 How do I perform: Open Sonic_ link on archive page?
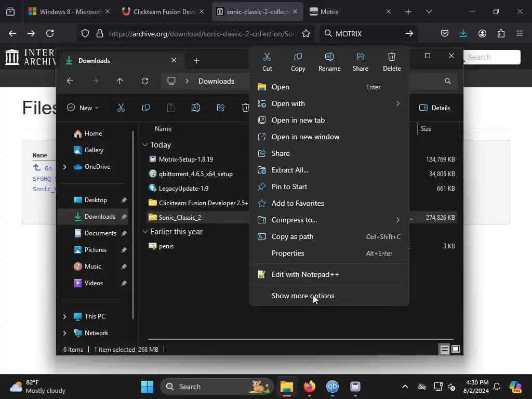(x=44, y=189)
